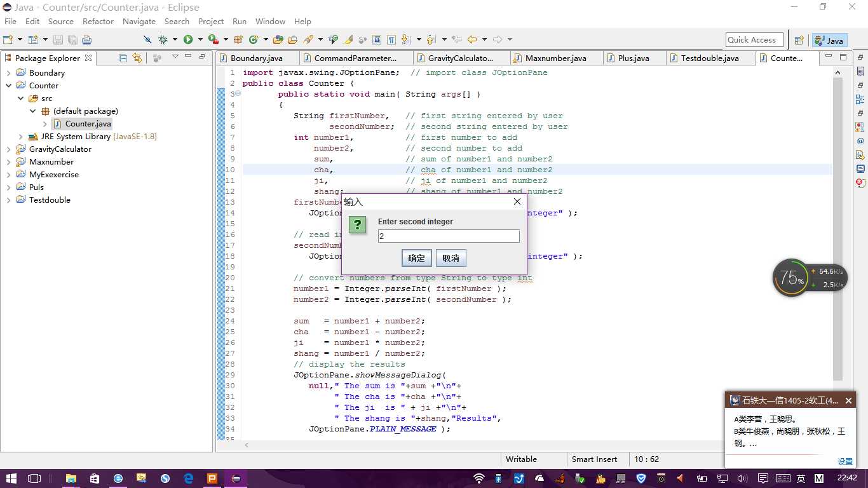Image resolution: width=868 pixels, height=488 pixels.
Task: Switch to the Plus.java tab
Action: coord(634,58)
